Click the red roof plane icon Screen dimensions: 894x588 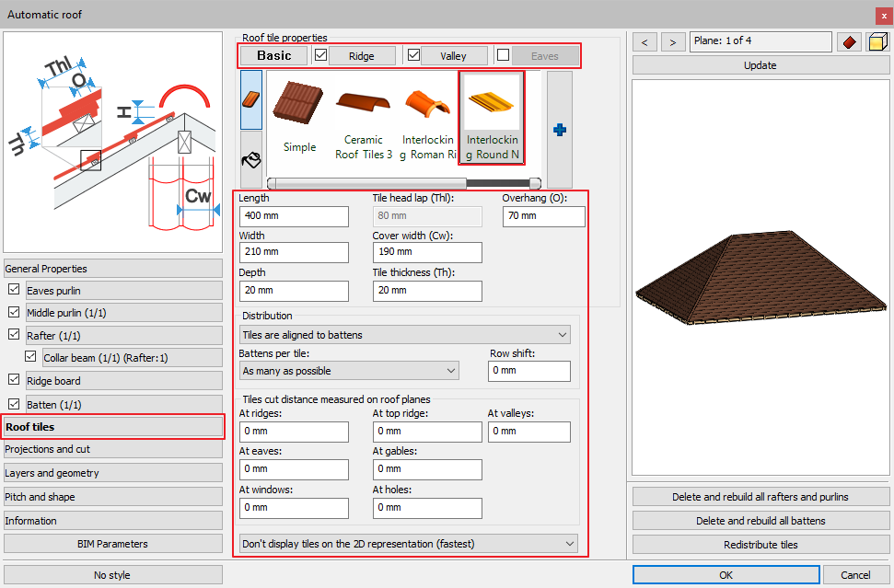coord(849,42)
